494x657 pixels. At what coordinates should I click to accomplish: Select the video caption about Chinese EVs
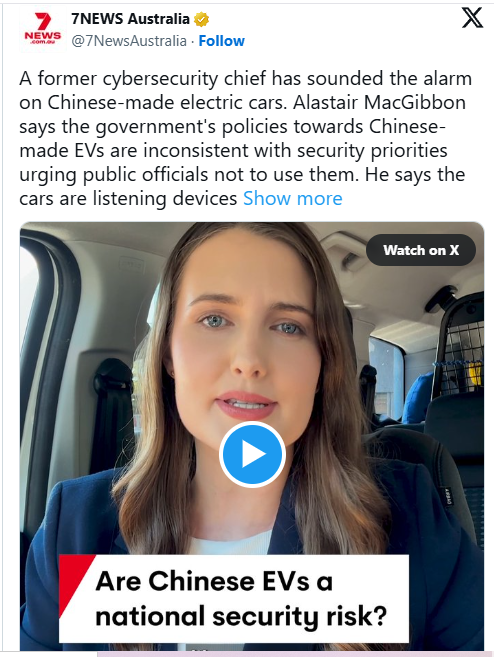click(x=234, y=598)
